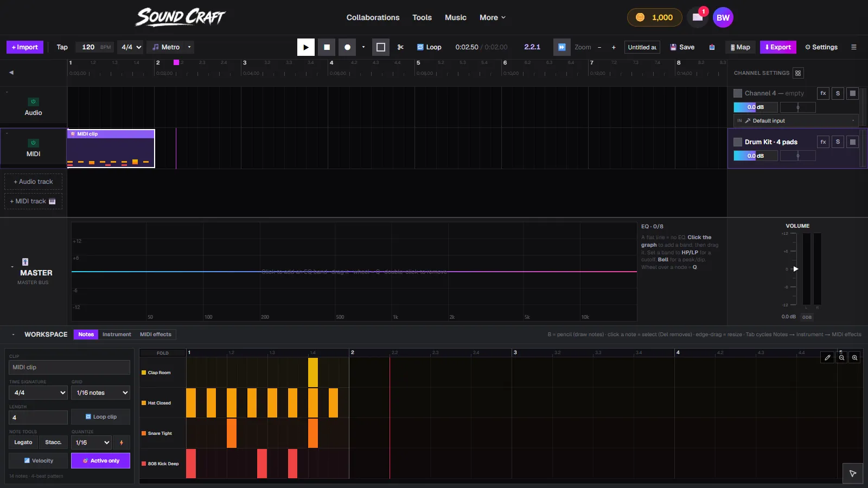The image size is (868, 488).
Task: Open fx for Channel 4
Action: click(823, 93)
